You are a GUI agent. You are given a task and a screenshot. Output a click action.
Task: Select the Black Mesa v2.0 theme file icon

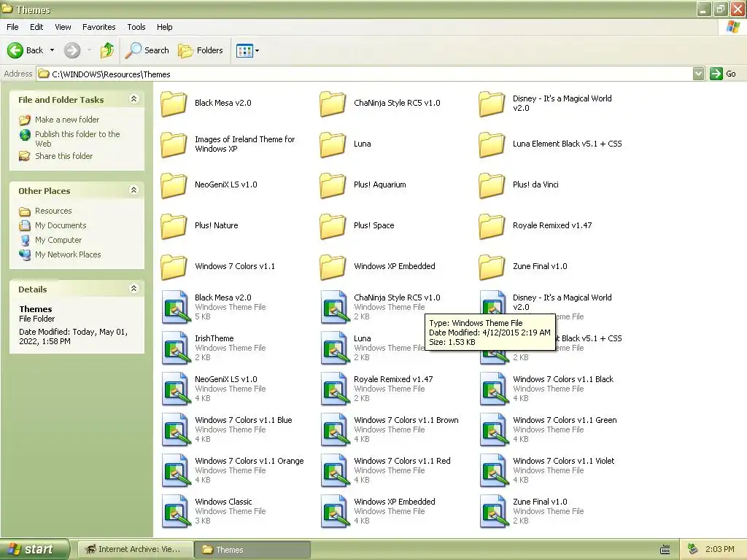point(176,308)
